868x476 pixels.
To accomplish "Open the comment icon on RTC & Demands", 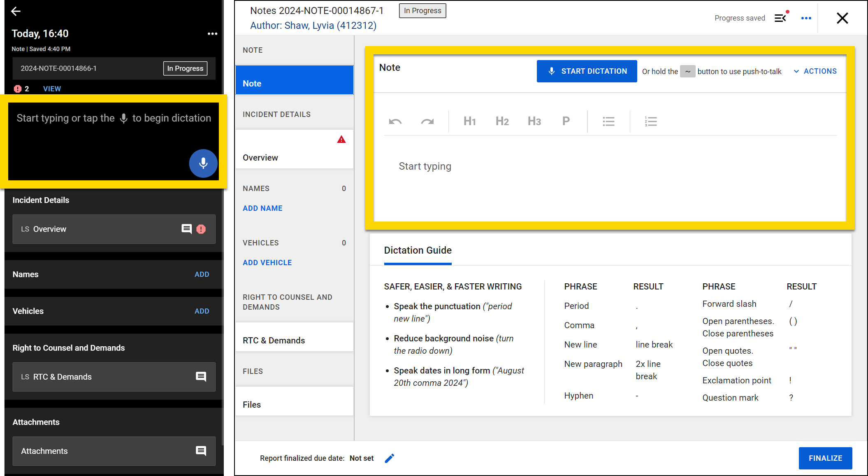I will coord(201,376).
